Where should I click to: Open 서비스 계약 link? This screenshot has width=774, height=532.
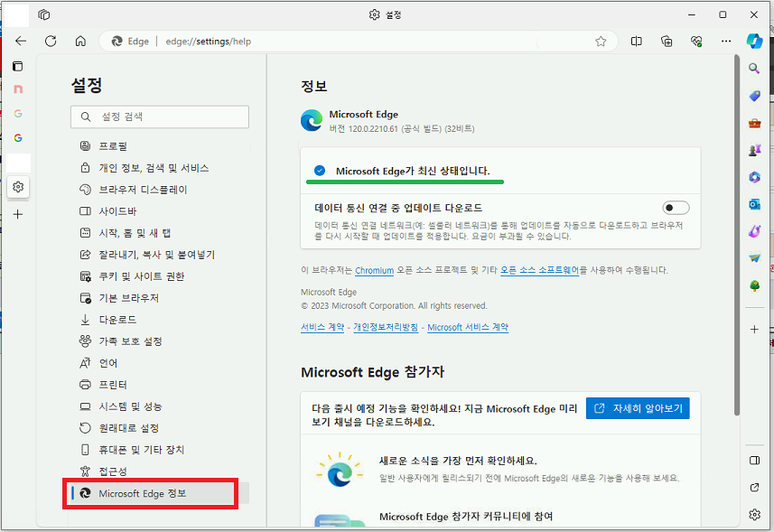coord(322,327)
